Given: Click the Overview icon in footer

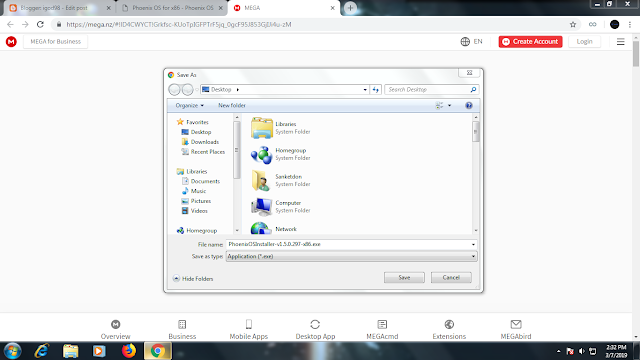Looking at the screenshot, I should click(x=116, y=324).
